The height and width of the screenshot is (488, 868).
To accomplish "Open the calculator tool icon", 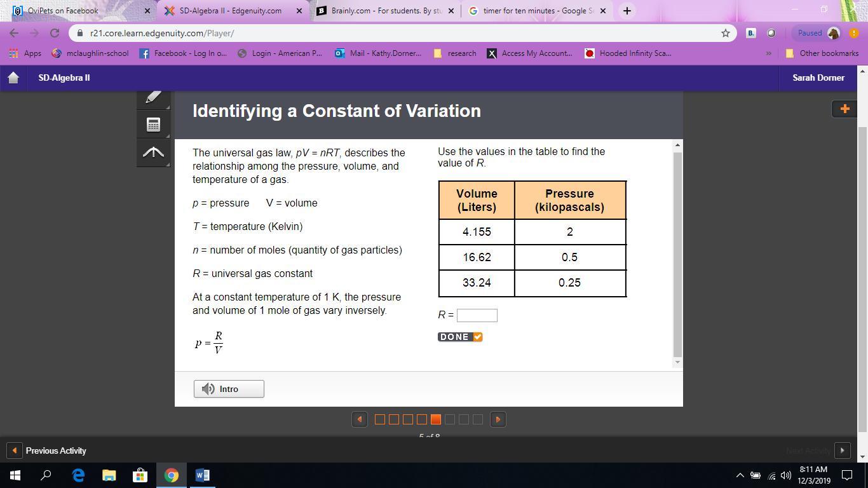I will click(153, 125).
